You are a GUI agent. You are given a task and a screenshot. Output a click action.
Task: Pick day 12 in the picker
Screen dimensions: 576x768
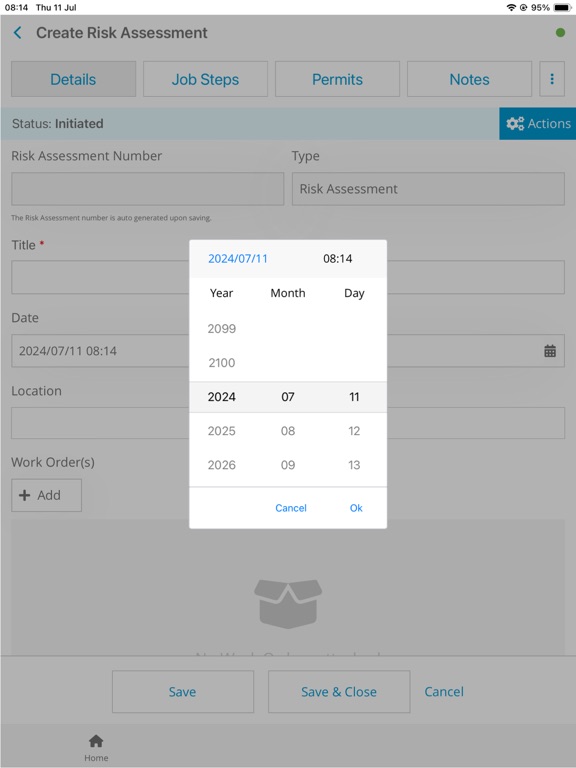tap(354, 431)
